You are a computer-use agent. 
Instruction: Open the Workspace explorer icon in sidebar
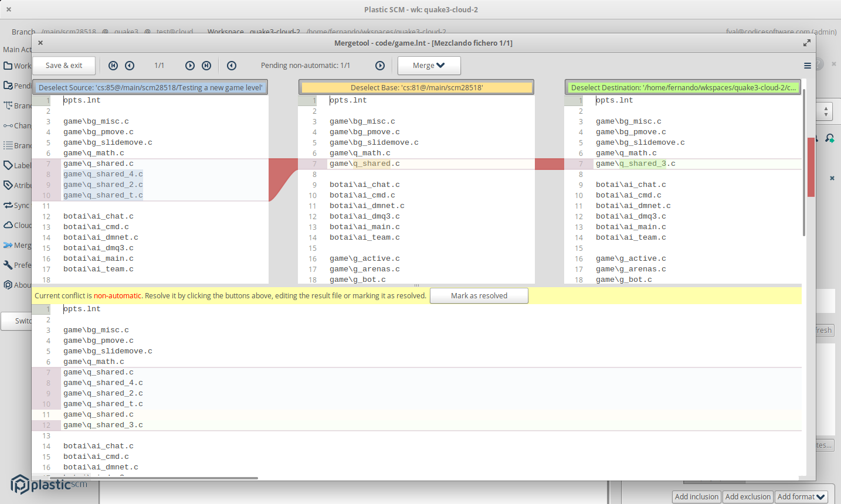[x=8, y=66]
